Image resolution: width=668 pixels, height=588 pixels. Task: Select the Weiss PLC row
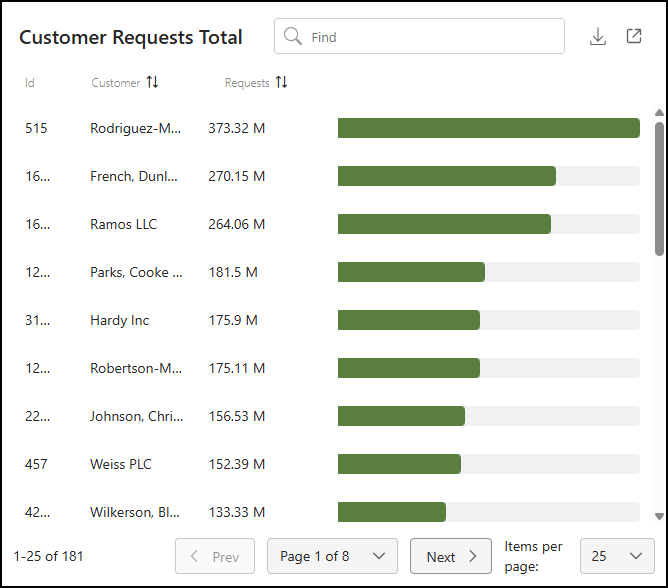pyautogui.click(x=332, y=464)
